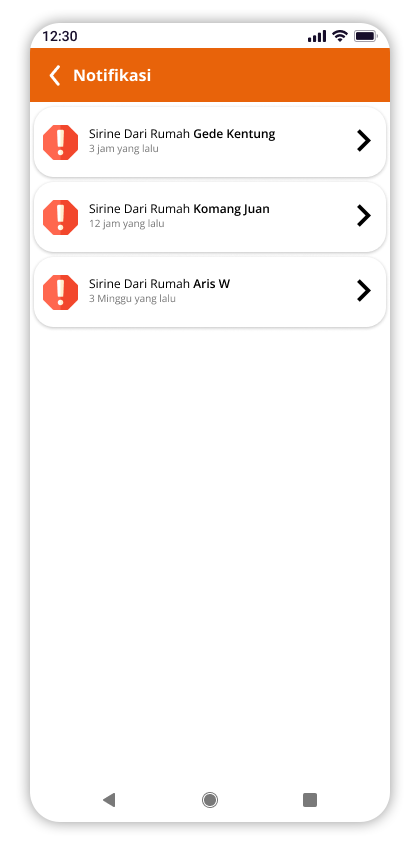Open Sirine Dari Rumah Aris W notification
Image resolution: width=419 pixels, height=848 pixels.
point(210,293)
